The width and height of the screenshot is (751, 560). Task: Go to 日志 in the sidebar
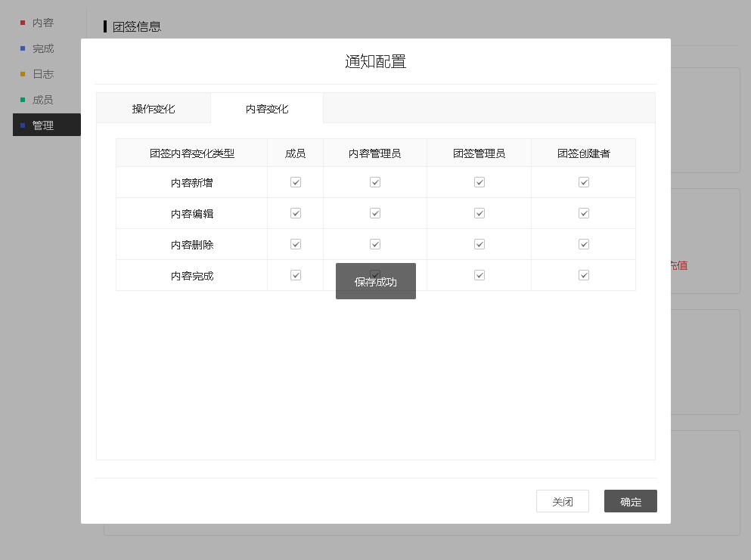43,74
